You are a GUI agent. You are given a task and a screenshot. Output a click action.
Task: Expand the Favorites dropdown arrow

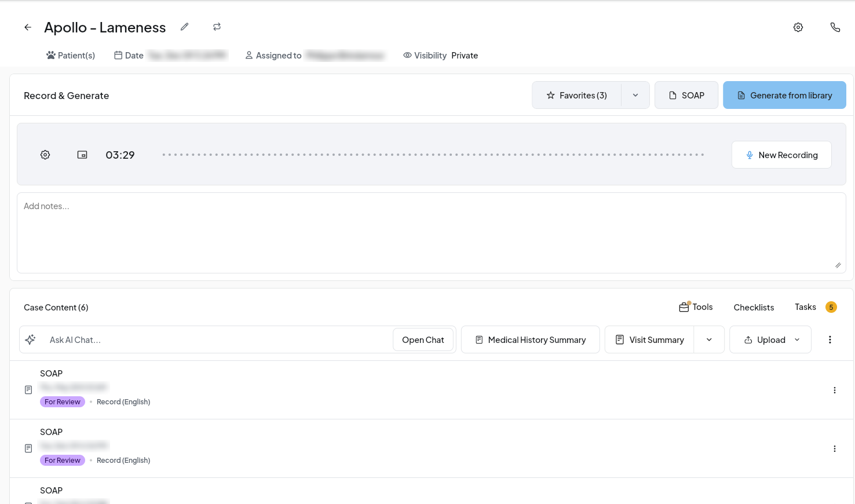click(635, 95)
